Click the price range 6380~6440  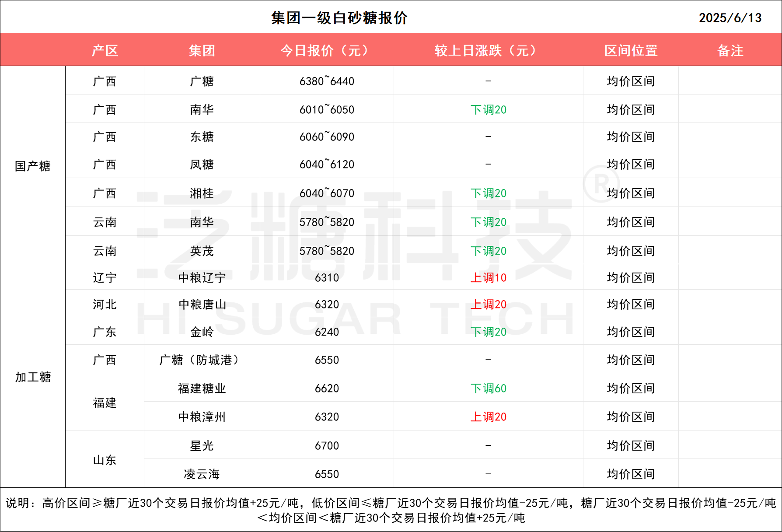tap(327, 81)
